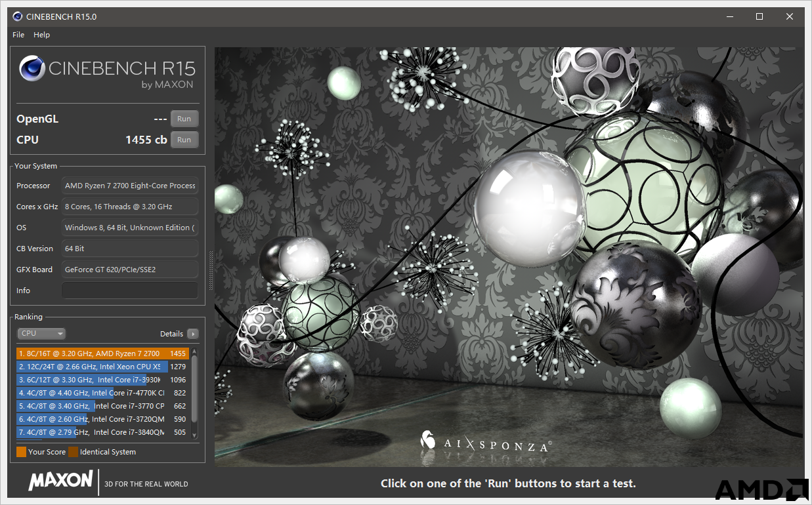Select the '8 Cores, 16 Threads @ 3.20 GHz' field
Image resolution: width=812 pixels, height=505 pixels.
[130, 207]
